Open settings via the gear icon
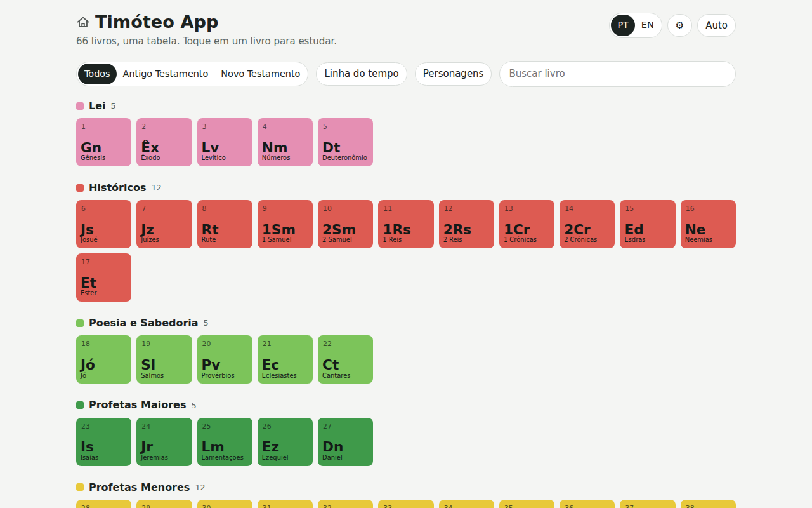Image resolution: width=812 pixels, height=508 pixels. pos(679,25)
